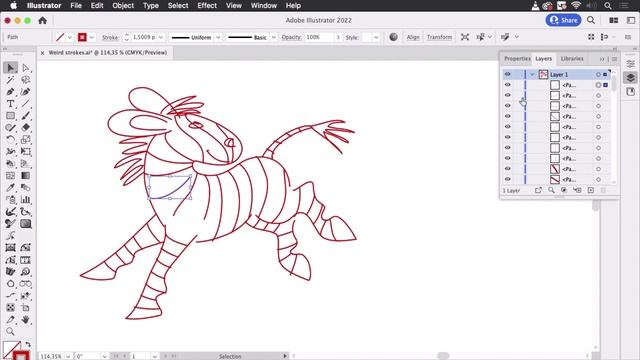Click the red stroke swatch in control bar
640x360 pixels.
[82, 37]
